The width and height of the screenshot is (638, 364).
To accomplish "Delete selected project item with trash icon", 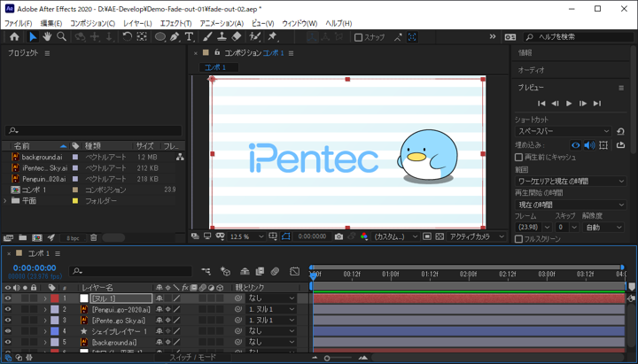I will [94, 237].
